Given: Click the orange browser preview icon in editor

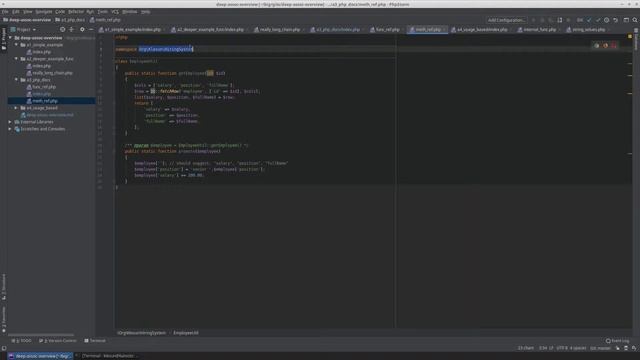Looking at the screenshot, I should coord(605,45).
